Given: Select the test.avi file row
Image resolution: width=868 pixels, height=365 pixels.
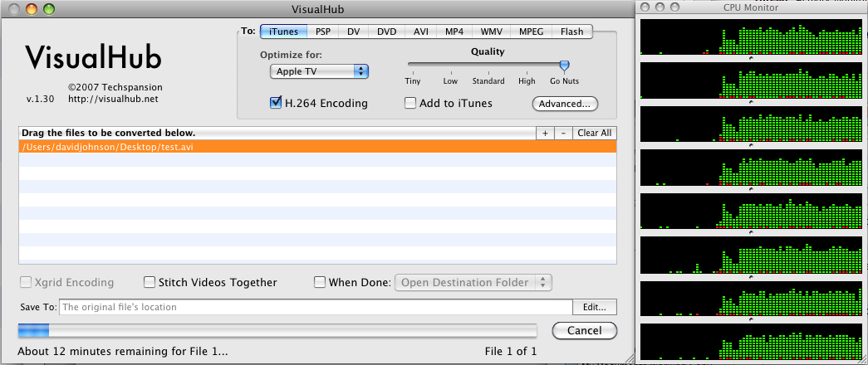Looking at the screenshot, I should click(x=318, y=147).
